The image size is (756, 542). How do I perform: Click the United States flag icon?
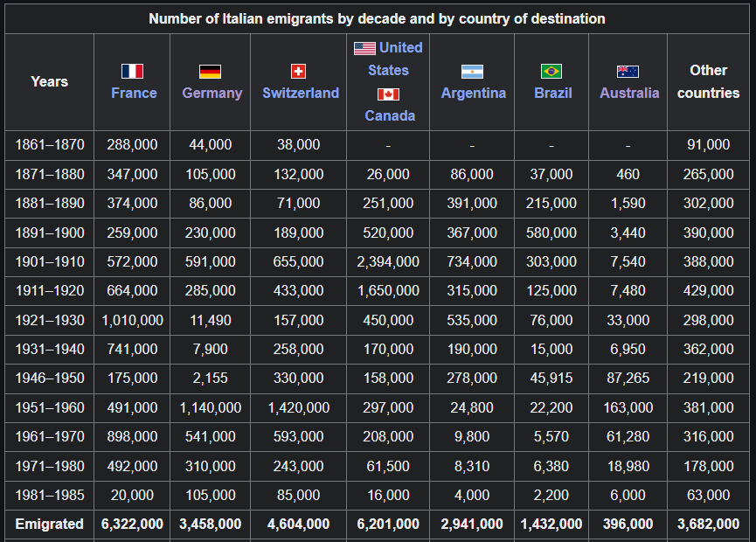(364, 48)
